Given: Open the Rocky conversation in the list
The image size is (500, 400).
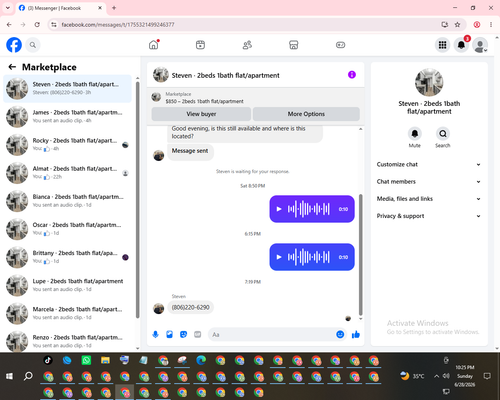Looking at the screenshot, I should coord(67,145).
